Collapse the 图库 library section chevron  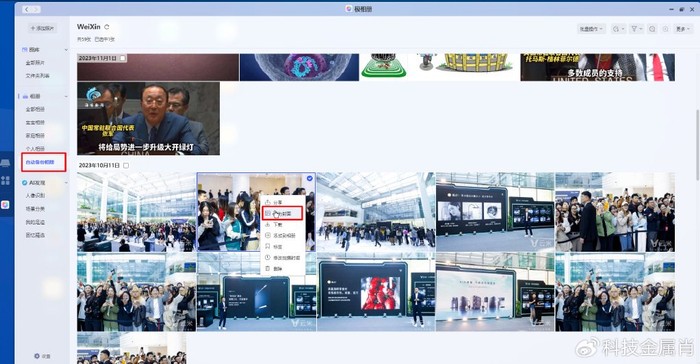tap(66, 50)
